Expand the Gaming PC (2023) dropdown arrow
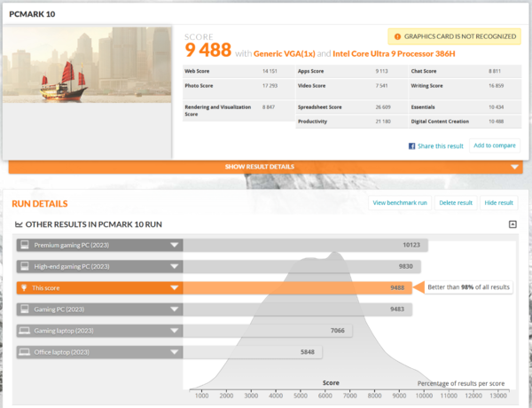Screen dimensions: 532x408 click(175, 310)
